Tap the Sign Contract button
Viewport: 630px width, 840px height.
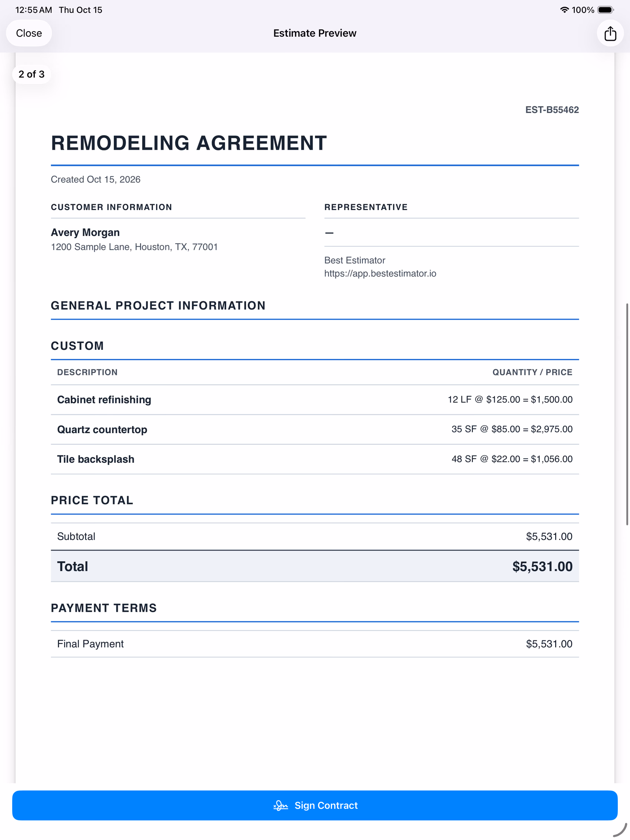pyautogui.click(x=315, y=805)
